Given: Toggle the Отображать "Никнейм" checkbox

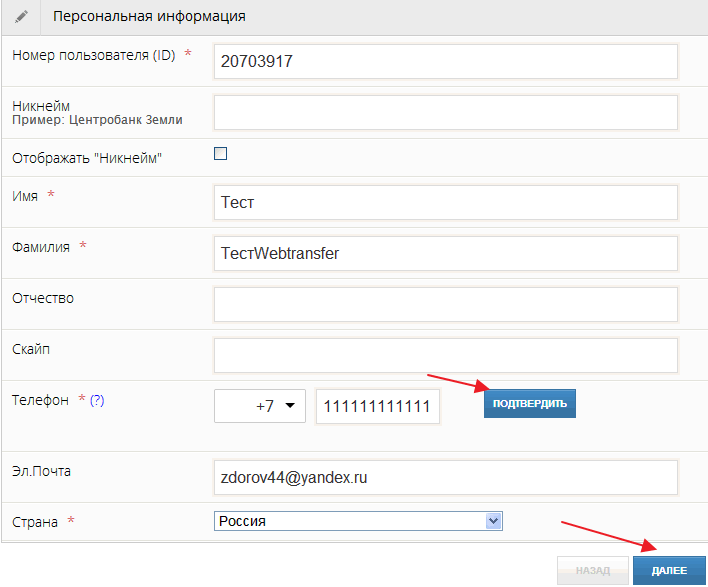Looking at the screenshot, I should [220, 154].
